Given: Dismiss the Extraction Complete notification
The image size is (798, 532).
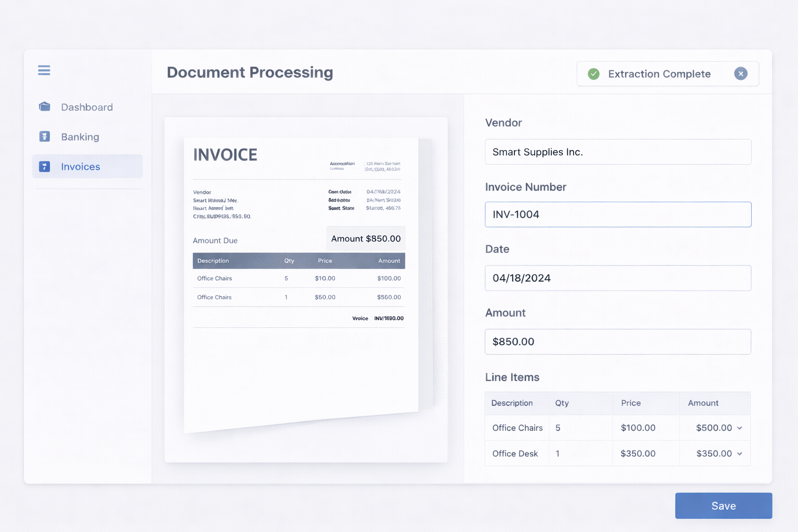Looking at the screenshot, I should point(740,73).
